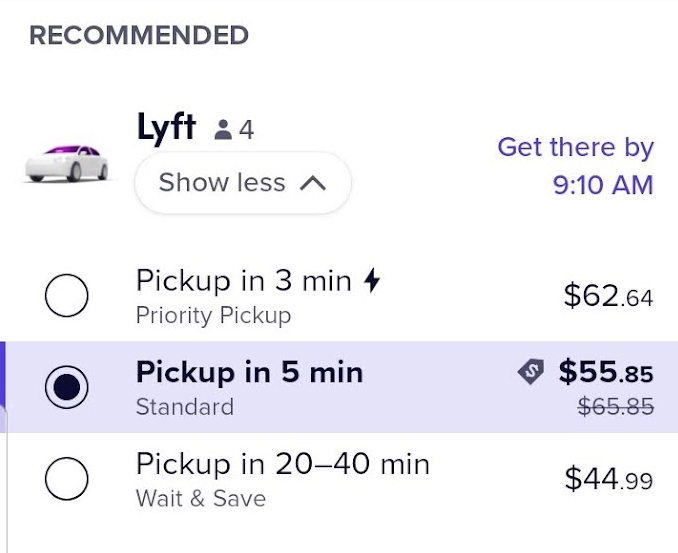Click the Lyft car image

click(x=66, y=162)
